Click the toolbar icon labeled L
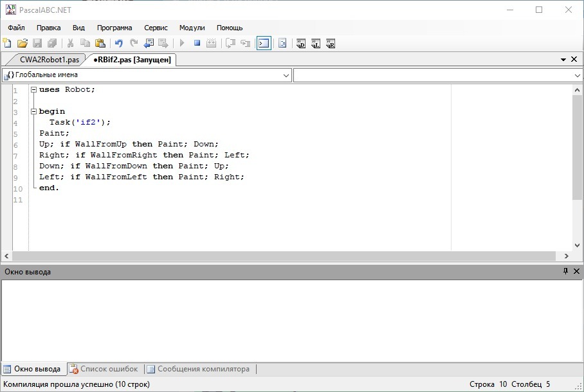Screen dimensions: 584x392 tap(315, 44)
